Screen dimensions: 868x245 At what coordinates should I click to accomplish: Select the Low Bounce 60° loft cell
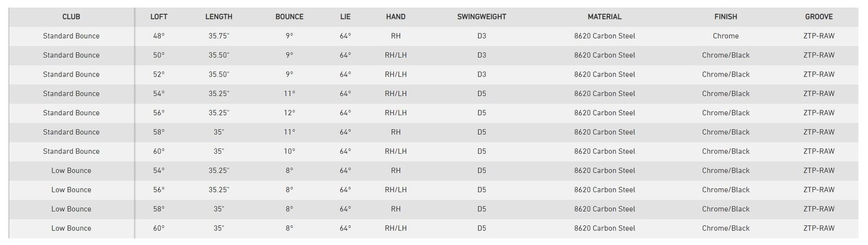(159, 228)
